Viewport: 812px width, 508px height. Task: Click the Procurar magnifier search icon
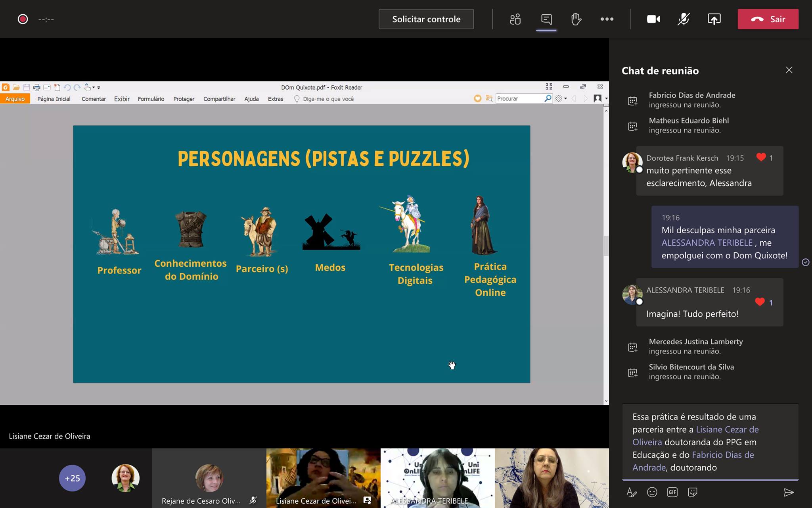coord(548,98)
